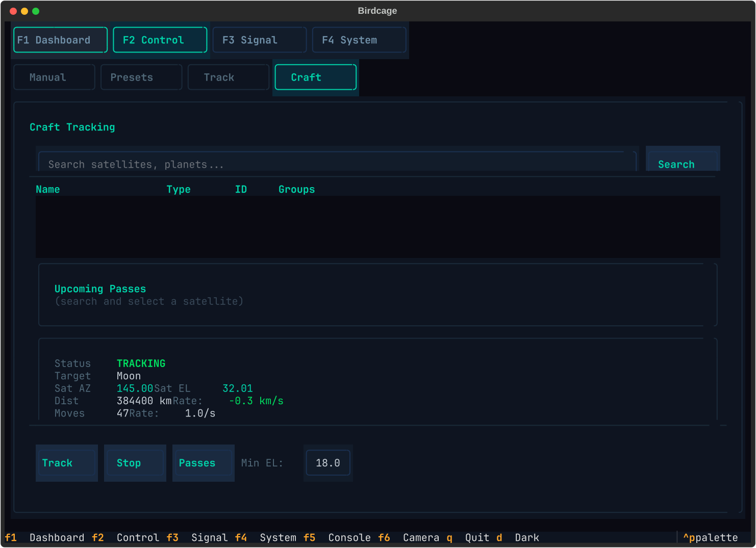Viewport: 756px width, 548px height.
Task: Click the "(search and select a satellite)" hint
Action: point(149,301)
